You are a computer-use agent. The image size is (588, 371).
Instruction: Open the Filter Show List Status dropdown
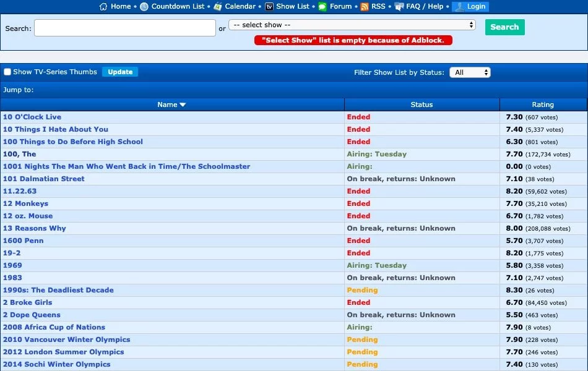[470, 72]
